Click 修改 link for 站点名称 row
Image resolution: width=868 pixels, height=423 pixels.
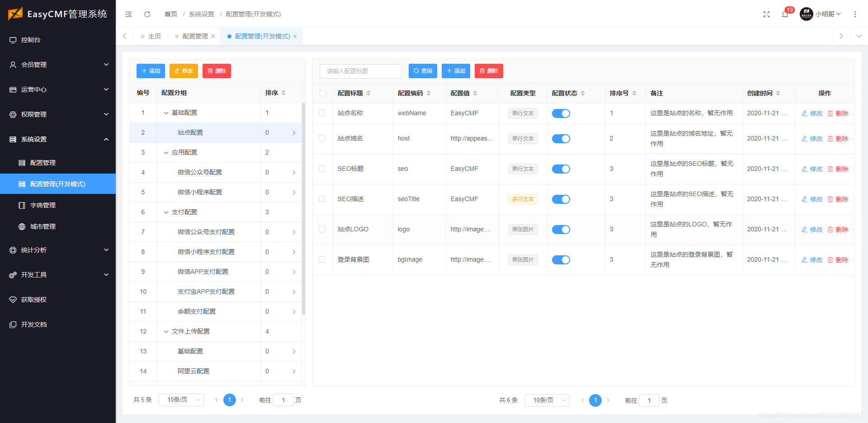tap(812, 113)
